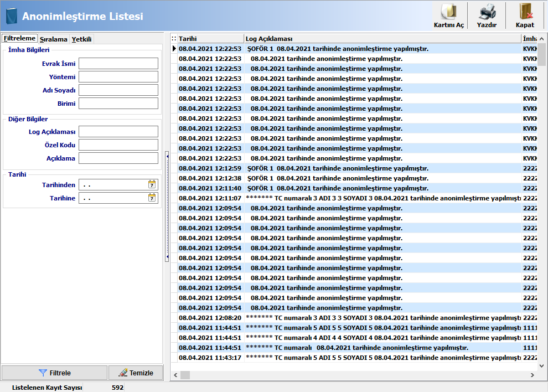Viewport: 548px width, 392px height.
Task: Select the row dated 08.04.2021 12:12:59
Action: click(354, 168)
